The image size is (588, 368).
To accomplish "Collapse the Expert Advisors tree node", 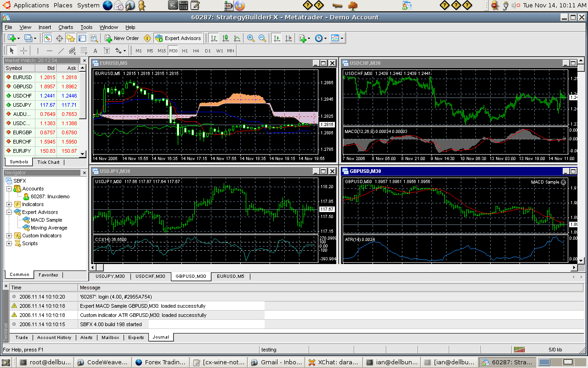I will 8,212.
